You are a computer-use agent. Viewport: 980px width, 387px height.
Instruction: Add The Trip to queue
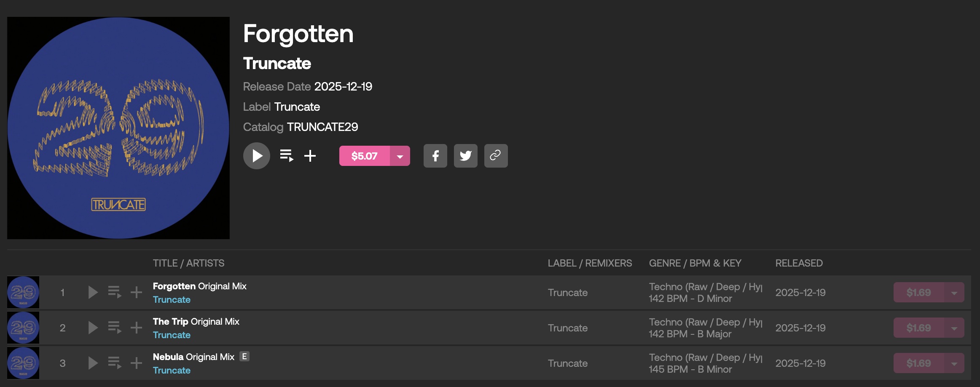click(114, 328)
